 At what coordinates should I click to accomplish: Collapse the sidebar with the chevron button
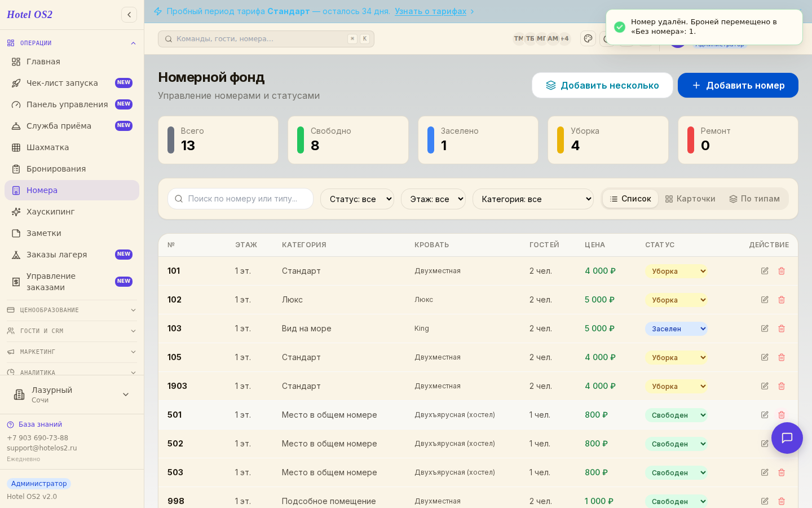[x=129, y=15]
